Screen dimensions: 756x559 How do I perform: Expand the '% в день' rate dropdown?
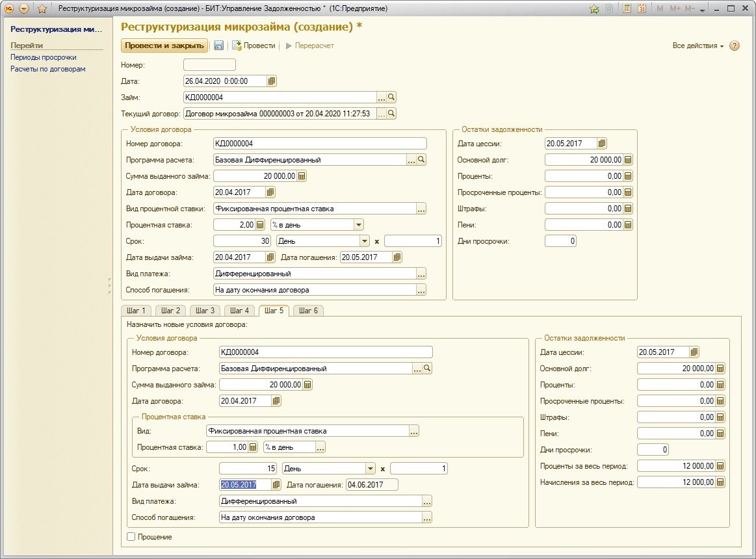(x=358, y=225)
